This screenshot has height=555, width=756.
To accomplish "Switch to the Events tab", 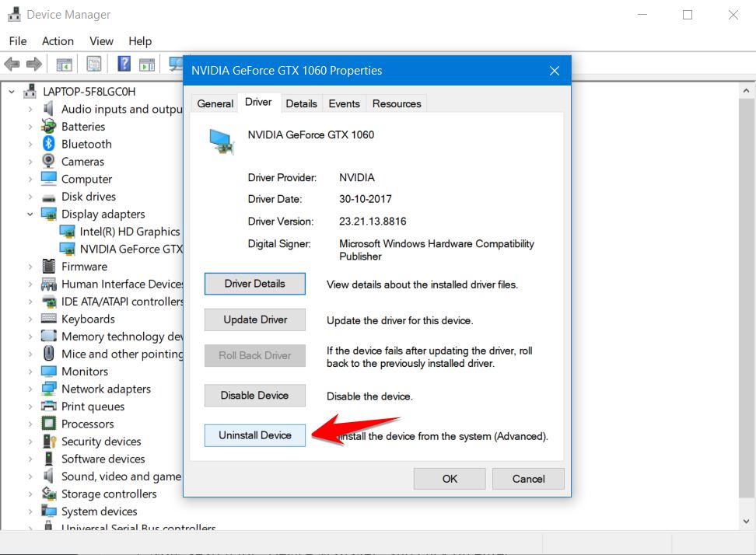I will point(345,103).
